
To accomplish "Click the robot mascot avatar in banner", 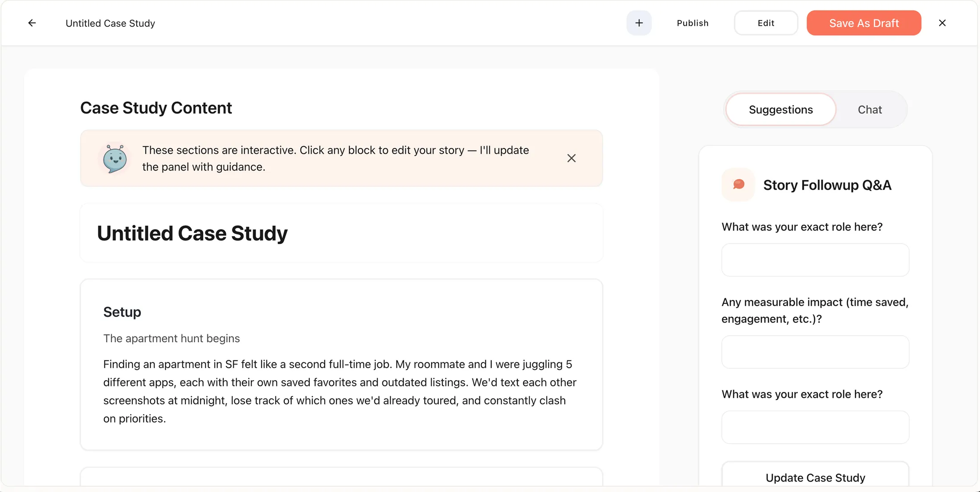I will click(x=115, y=158).
